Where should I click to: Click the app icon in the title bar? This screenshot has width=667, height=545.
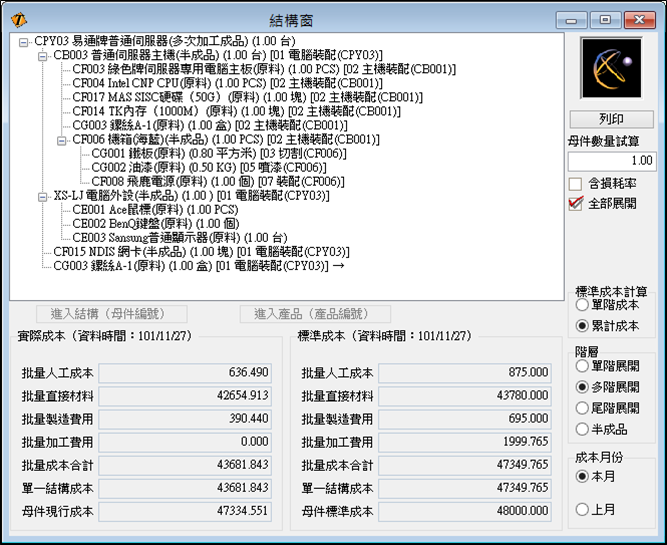(x=18, y=18)
